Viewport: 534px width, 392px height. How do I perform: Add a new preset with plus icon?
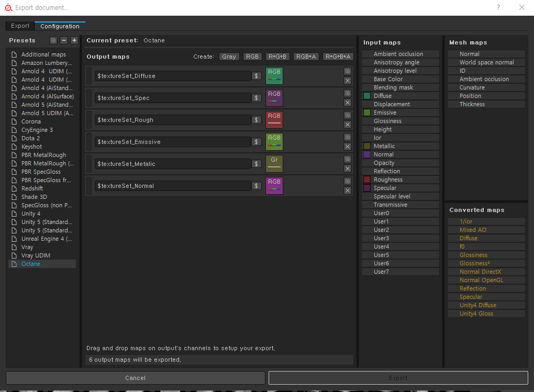click(x=74, y=40)
